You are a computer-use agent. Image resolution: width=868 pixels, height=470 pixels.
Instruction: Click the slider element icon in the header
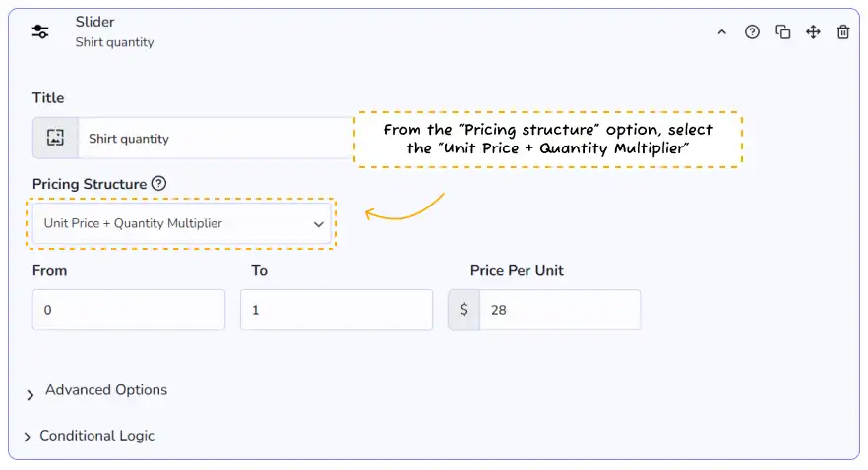click(x=40, y=31)
